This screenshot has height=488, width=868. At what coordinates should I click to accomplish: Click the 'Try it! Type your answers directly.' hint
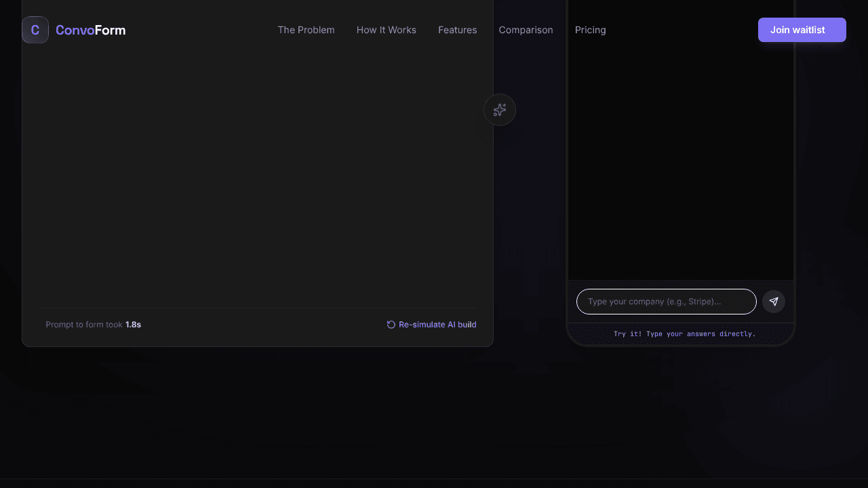[x=684, y=334]
